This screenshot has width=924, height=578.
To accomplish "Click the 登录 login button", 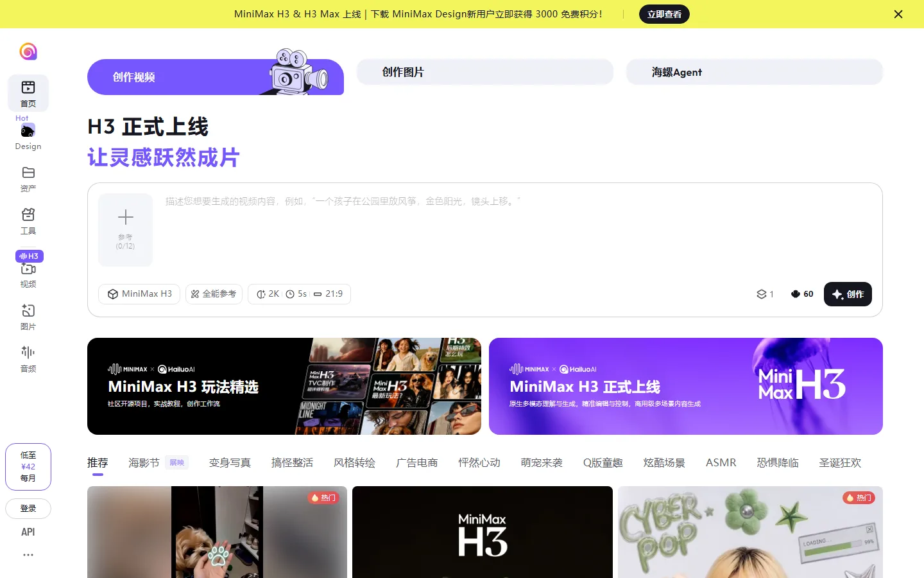I will pyautogui.click(x=28, y=509).
